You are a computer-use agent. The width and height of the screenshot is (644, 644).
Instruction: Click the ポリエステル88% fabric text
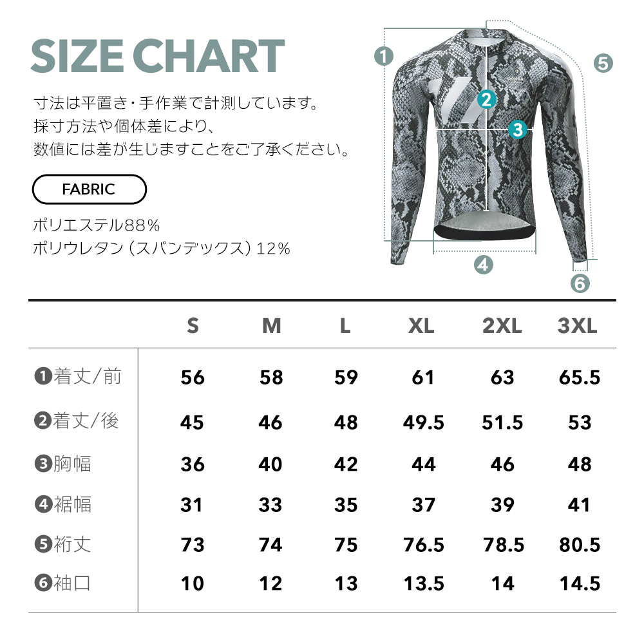(x=96, y=225)
